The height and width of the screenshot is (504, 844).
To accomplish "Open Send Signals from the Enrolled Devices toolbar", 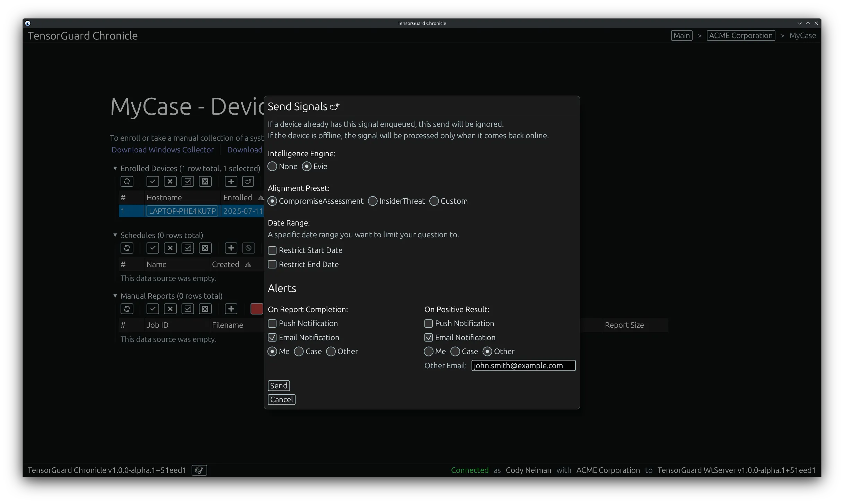I will coord(248,181).
